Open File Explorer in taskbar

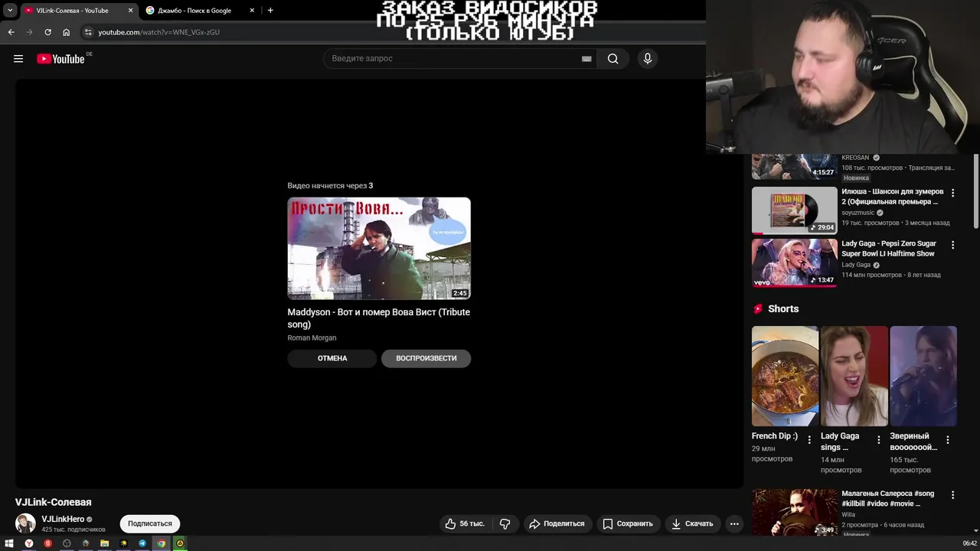104,543
